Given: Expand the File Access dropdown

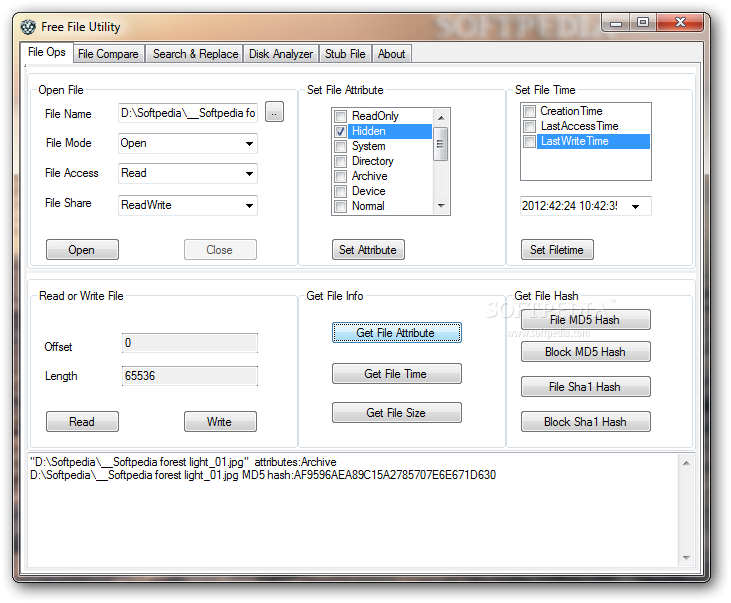Looking at the screenshot, I should pyautogui.click(x=249, y=173).
